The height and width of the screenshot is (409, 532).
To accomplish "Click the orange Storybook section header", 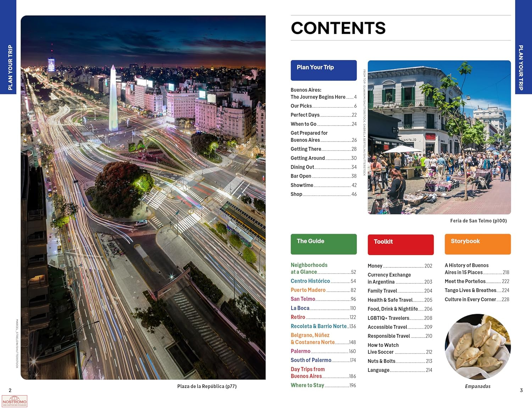I will click(477, 244).
